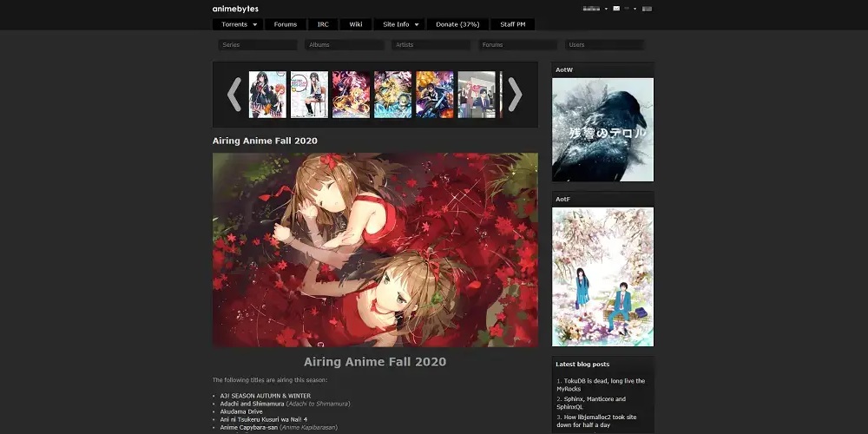
Task: Focus the Series search field
Action: [x=258, y=45]
